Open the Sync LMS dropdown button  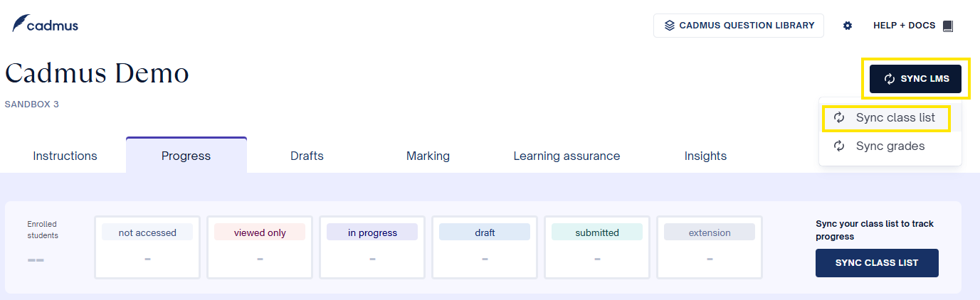click(x=915, y=79)
